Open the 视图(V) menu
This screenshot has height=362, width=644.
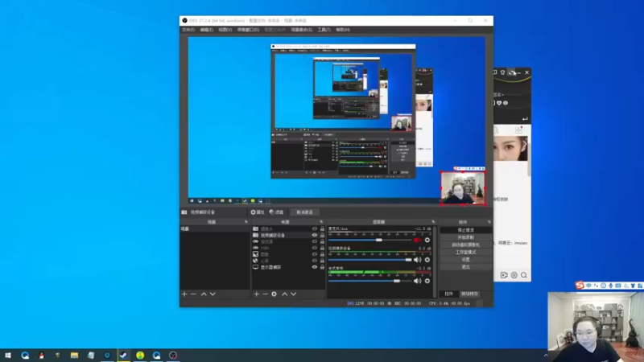click(x=225, y=30)
